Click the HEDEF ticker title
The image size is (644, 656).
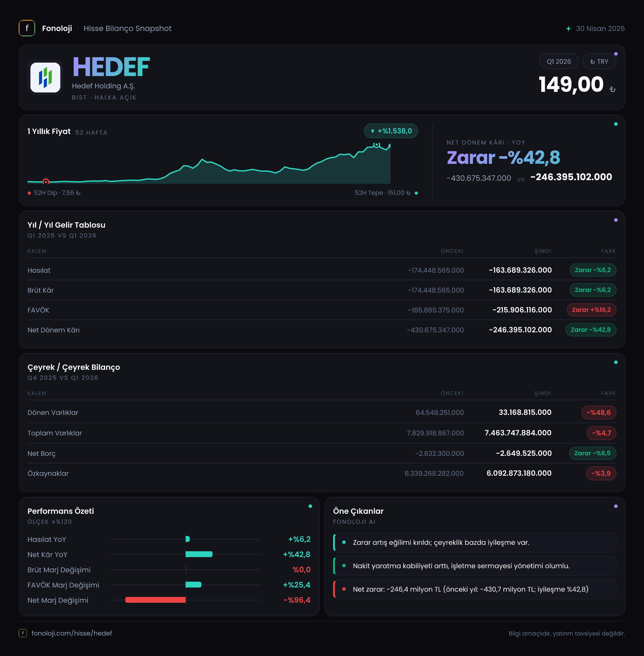click(111, 67)
